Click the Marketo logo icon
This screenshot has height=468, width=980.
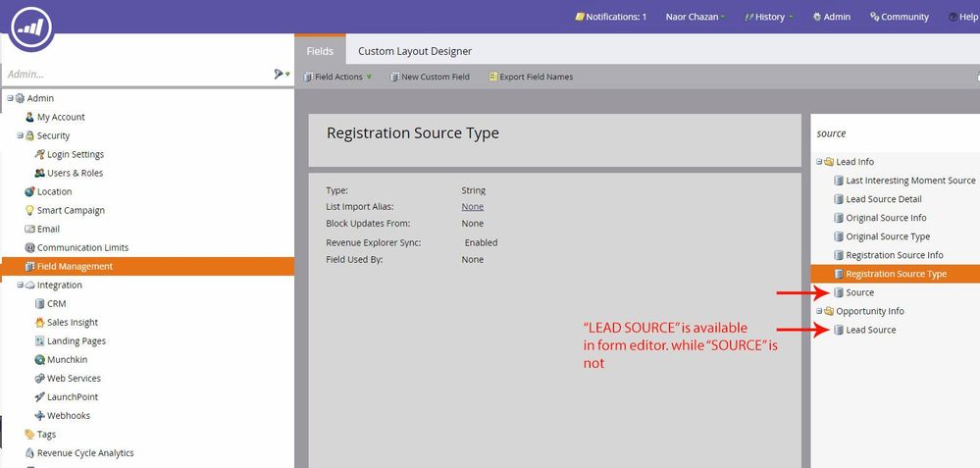point(31,26)
